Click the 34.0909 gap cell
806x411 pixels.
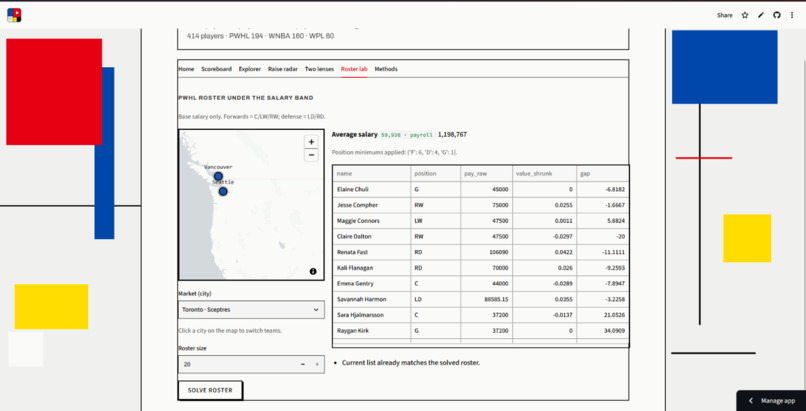(602, 330)
